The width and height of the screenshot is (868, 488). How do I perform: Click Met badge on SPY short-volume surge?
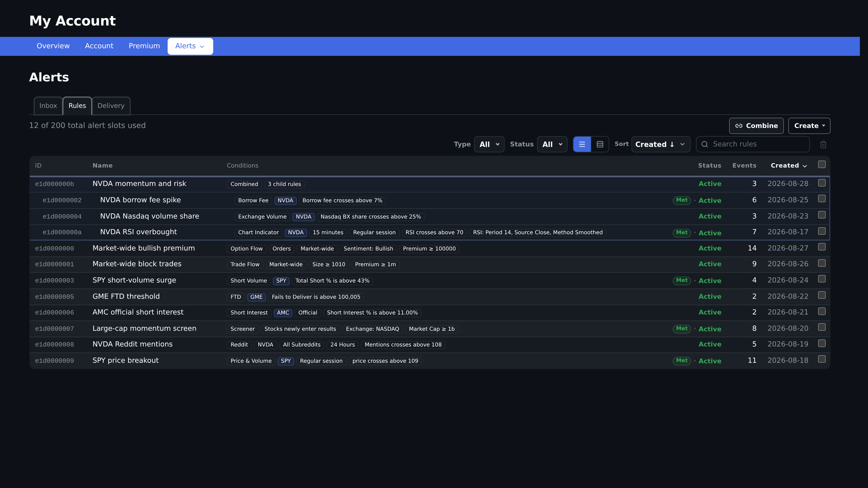click(x=682, y=280)
